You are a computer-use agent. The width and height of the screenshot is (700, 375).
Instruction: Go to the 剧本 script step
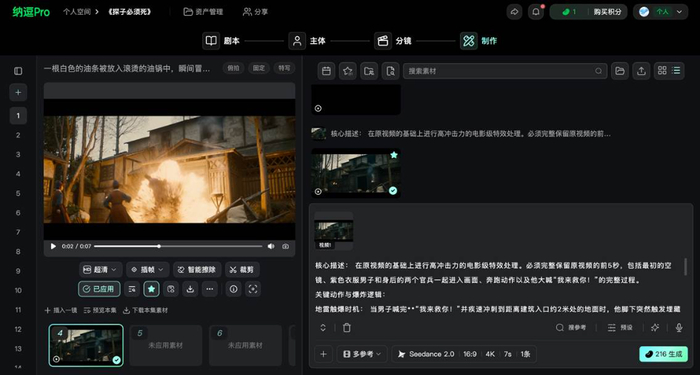221,41
